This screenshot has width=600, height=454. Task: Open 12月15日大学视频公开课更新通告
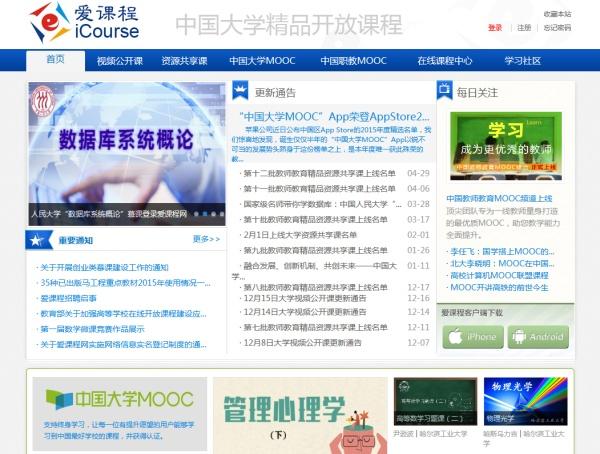(x=305, y=298)
